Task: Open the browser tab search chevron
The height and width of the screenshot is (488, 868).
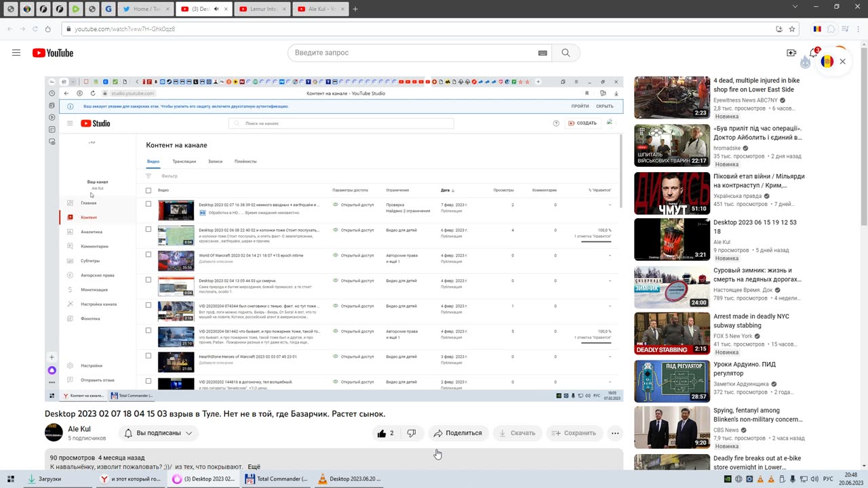Action: coord(795,7)
